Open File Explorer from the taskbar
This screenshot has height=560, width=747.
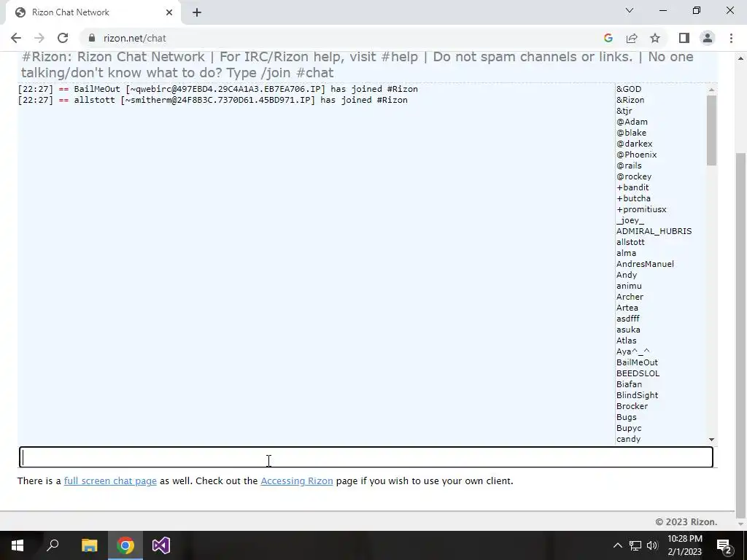tap(89, 545)
